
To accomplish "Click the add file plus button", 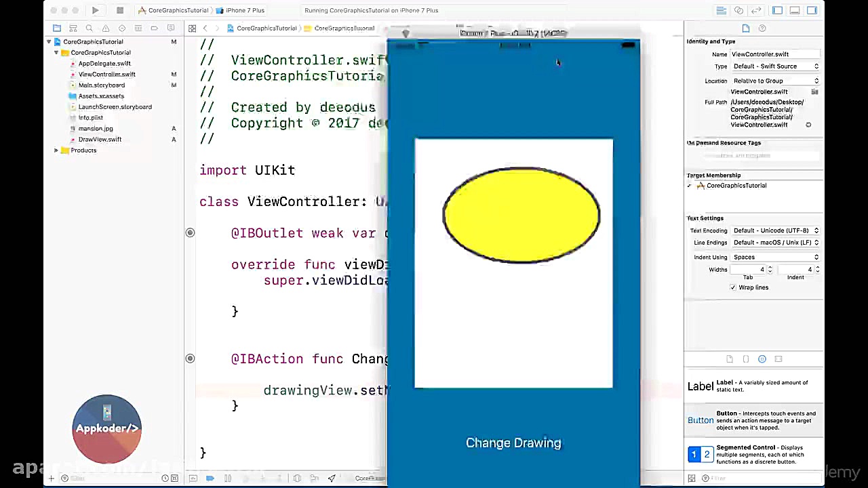I will [x=51, y=478].
